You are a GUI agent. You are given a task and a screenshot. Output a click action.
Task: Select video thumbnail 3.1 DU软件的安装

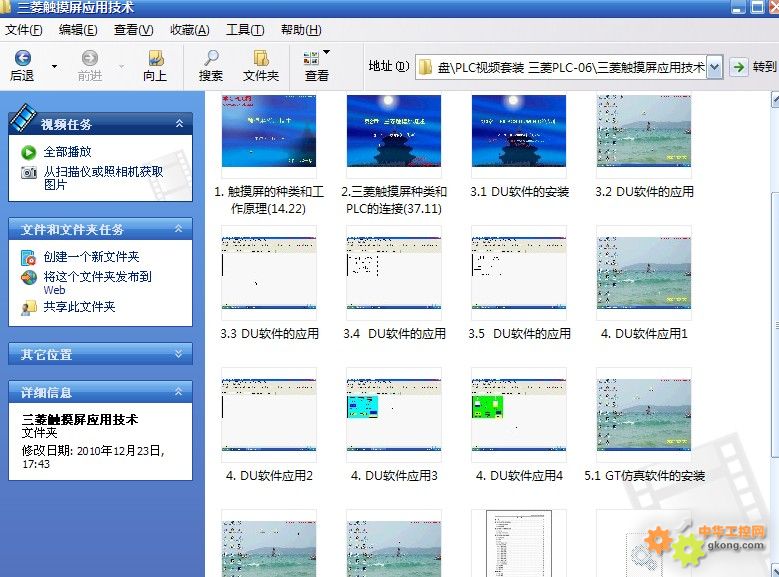[x=519, y=131]
